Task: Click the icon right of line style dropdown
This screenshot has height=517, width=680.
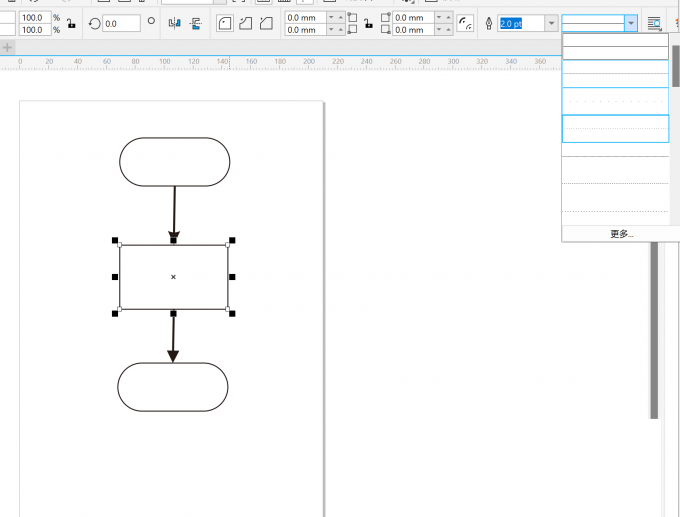Action: [654, 23]
